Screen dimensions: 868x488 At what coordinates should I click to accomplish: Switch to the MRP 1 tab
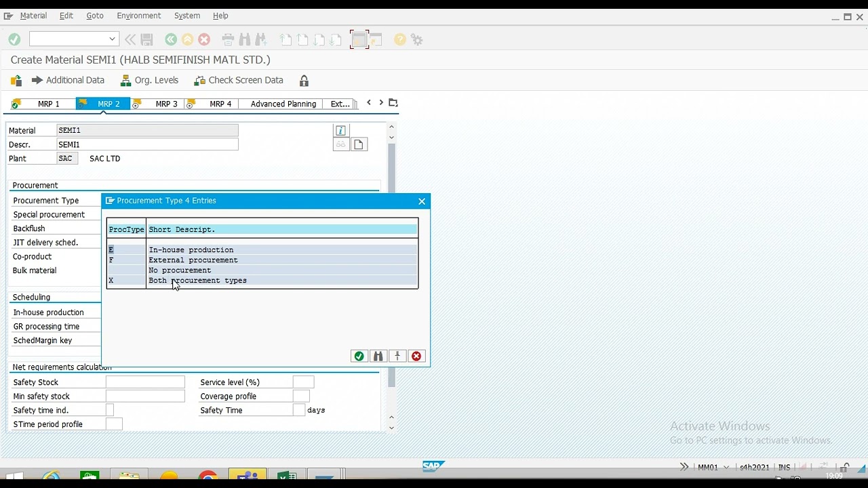[48, 104]
